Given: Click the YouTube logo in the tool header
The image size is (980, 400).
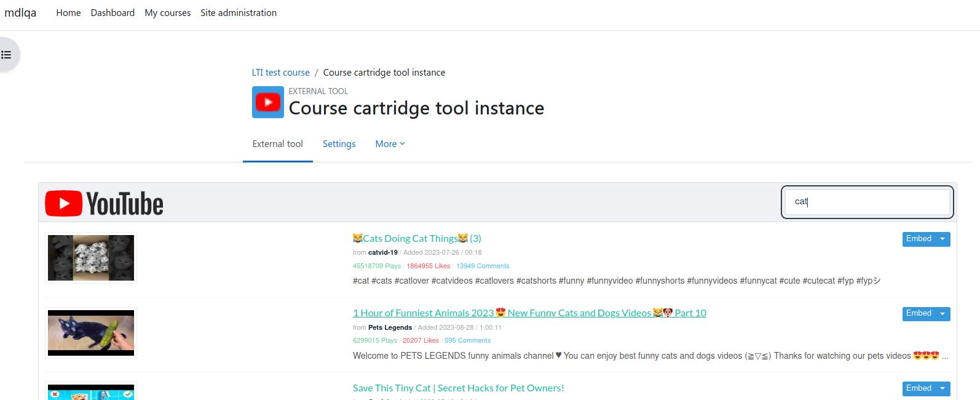Looking at the screenshot, I should (104, 204).
